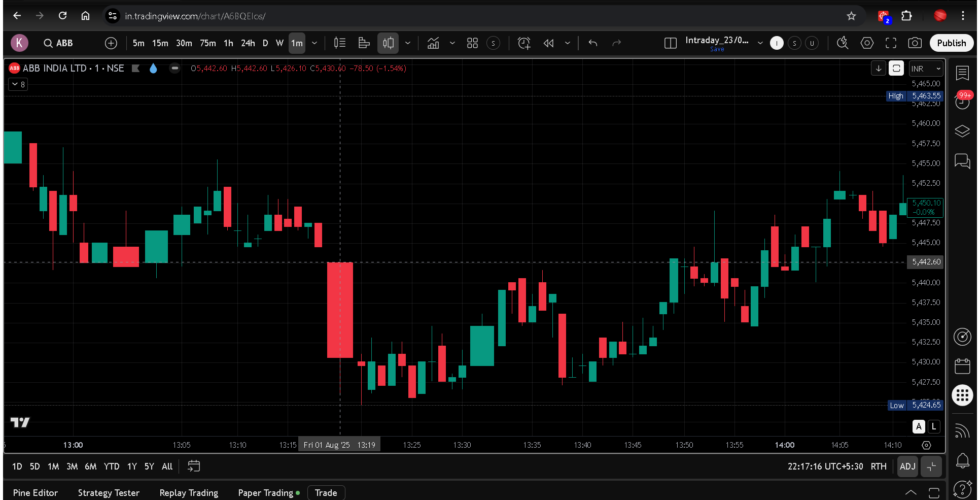Image resolution: width=980 pixels, height=500 pixels.
Task: Open Strategy Tester tab
Action: pyautogui.click(x=109, y=492)
